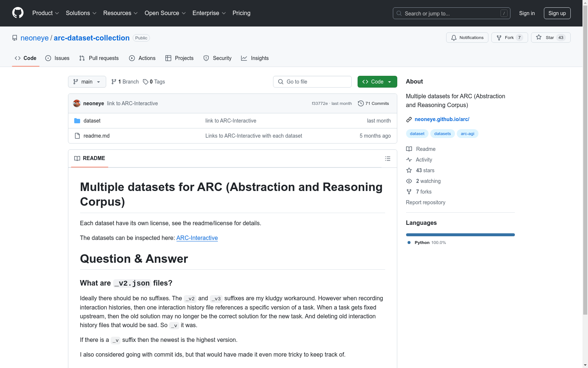Jump to Readme from About sidebar
This screenshot has height=368, width=588.
[x=421, y=149]
